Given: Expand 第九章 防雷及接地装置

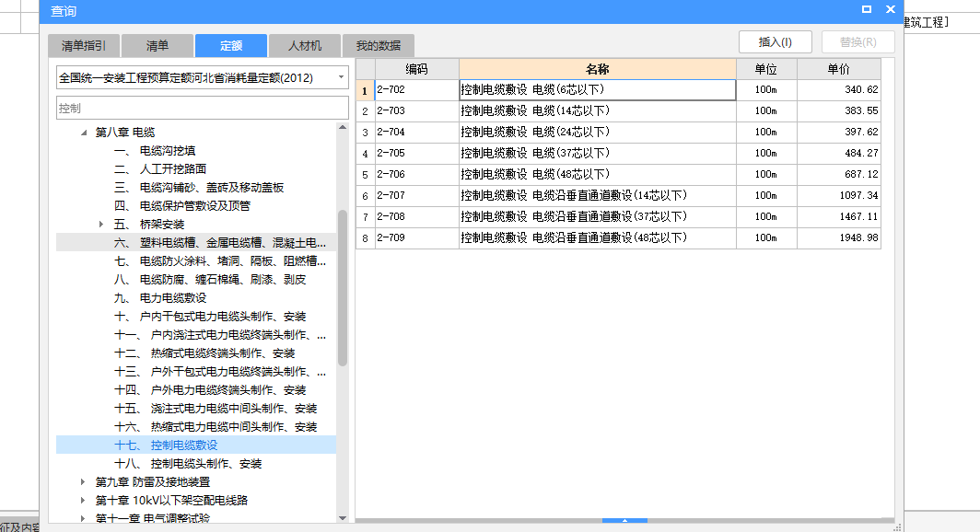Looking at the screenshot, I should pyautogui.click(x=83, y=482).
